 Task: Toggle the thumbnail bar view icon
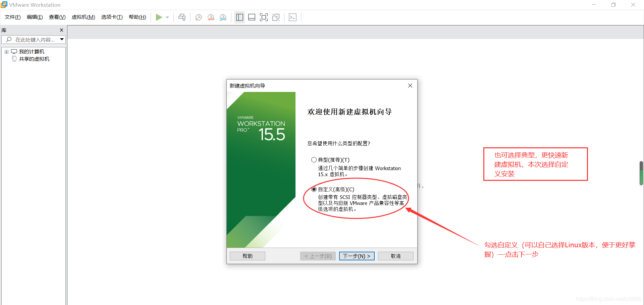252,17
